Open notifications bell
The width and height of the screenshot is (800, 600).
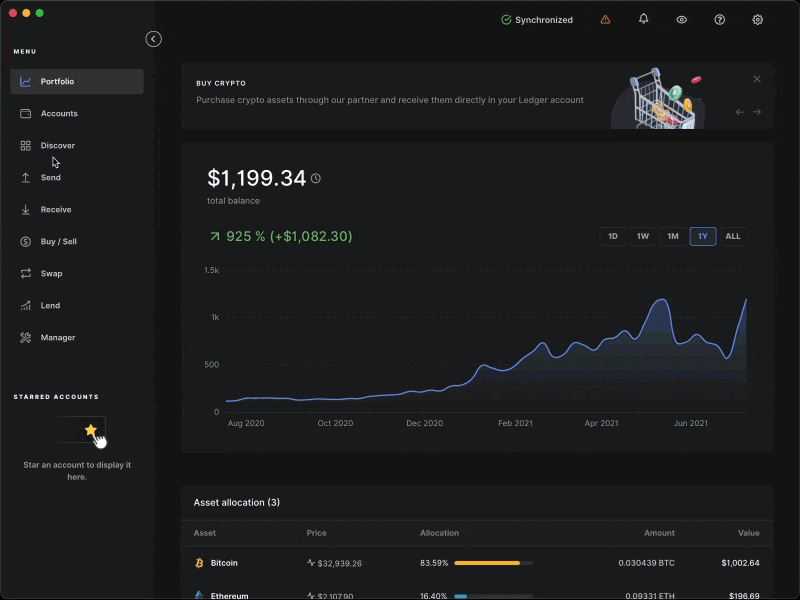(x=643, y=19)
